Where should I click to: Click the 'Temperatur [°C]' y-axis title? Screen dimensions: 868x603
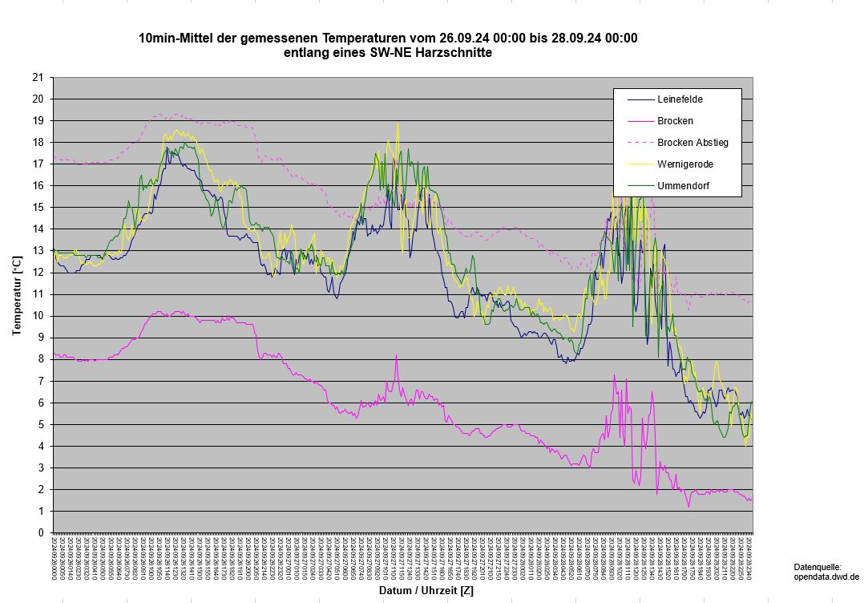coord(16,297)
